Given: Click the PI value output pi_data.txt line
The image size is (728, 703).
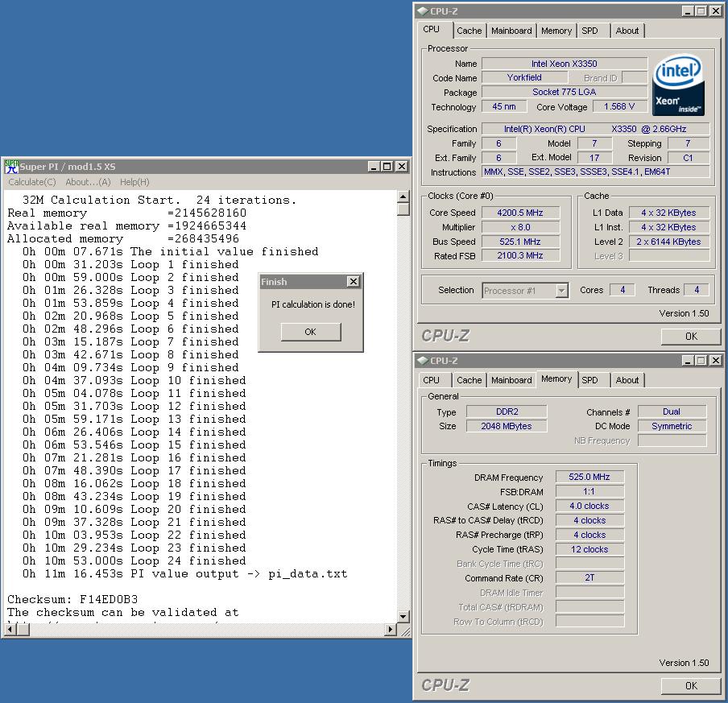Looking at the screenshot, I should [x=184, y=574].
